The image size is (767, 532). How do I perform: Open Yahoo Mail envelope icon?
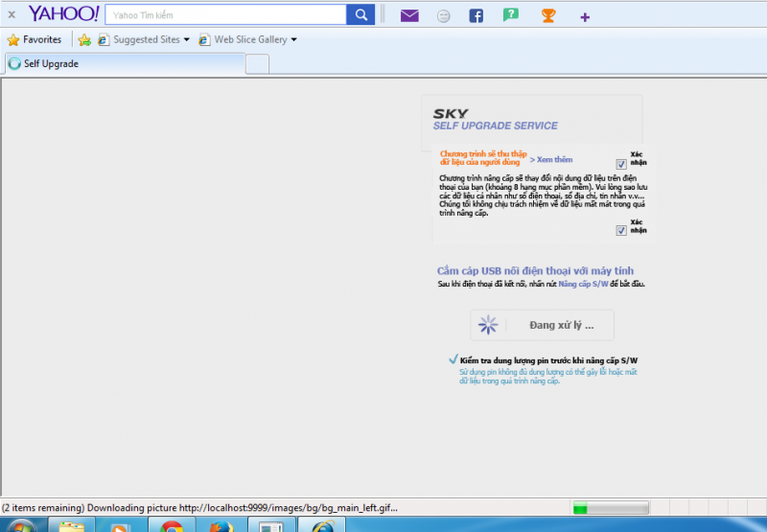click(x=409, y=15)
